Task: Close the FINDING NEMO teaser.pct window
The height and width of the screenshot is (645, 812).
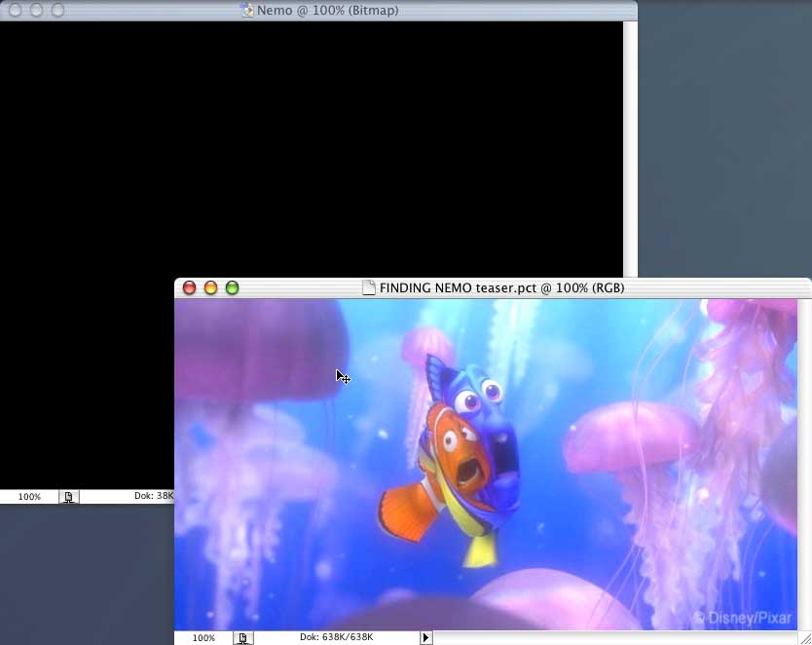Action: coord(189,287)
